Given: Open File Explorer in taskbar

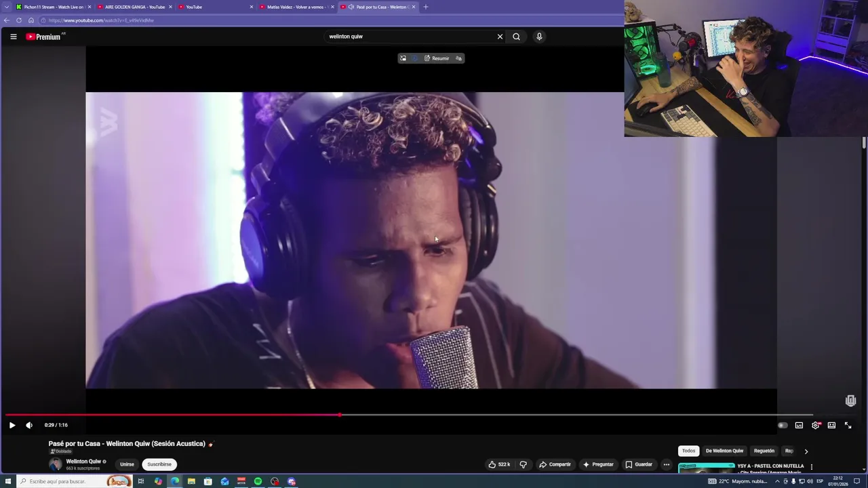Looking at the screenshot, I should (x=191, y=481).
